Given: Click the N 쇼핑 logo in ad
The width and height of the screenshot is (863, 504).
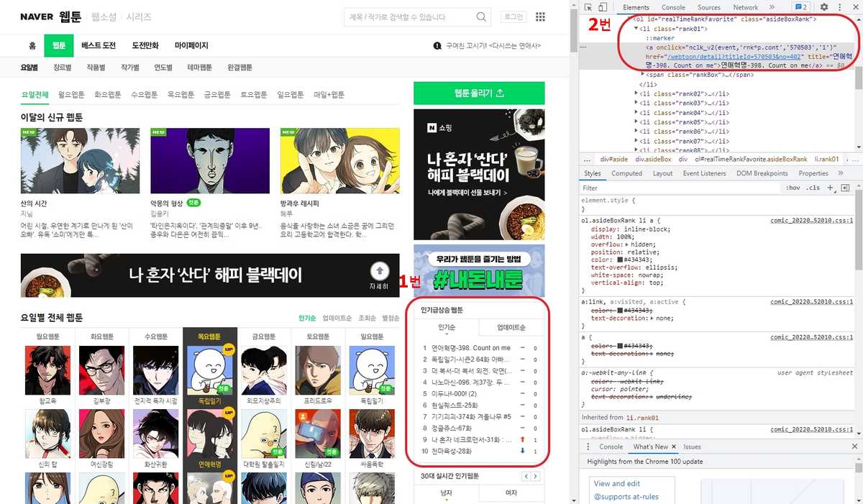Looking at the screenshot, I should coord(440,128).
